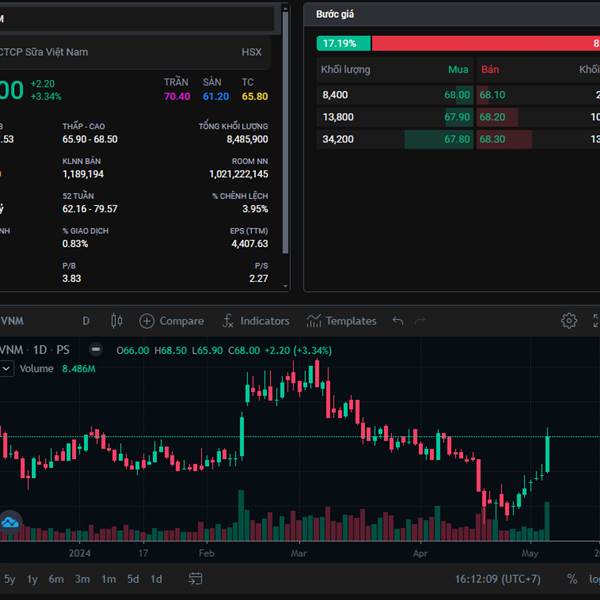Click the VNM symbol search field
The height and width of the screenshot is (600, 600).
tap(12, 321)
